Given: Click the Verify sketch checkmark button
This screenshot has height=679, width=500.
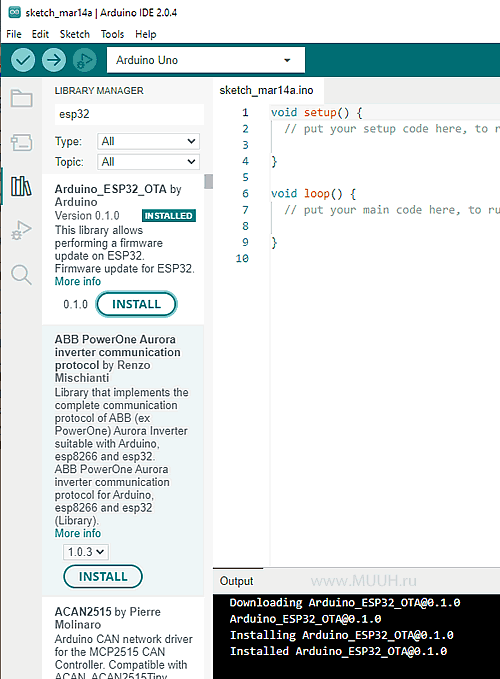Looking at the screenshot, I should [23, 60].
